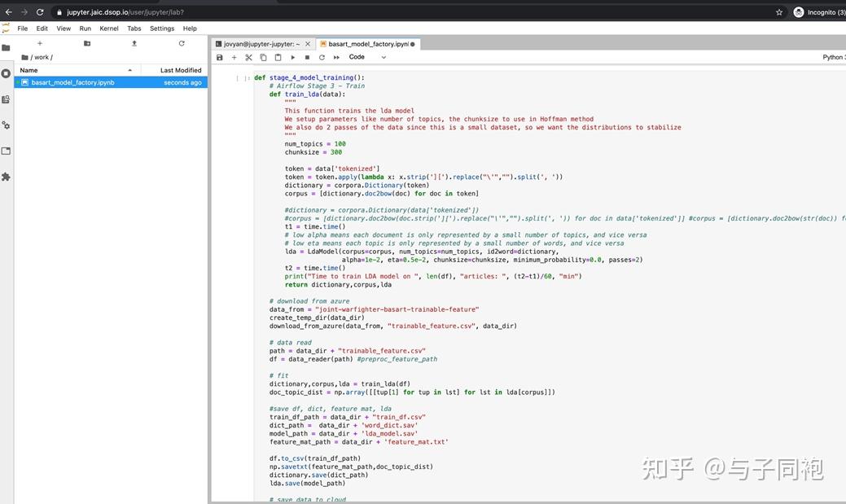Open the property inspector gears sidebar icon
Viewport: 846px width, 504px height.
pyautogui.click(x=6, y=125)
